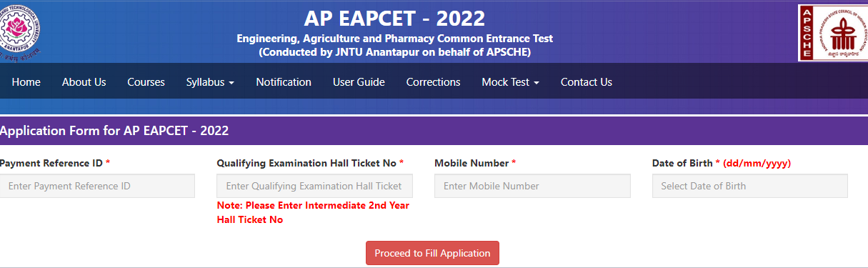The image size is (868, 268).
Task: Click Proceed to Fill Application button
Action: point(432,253)
